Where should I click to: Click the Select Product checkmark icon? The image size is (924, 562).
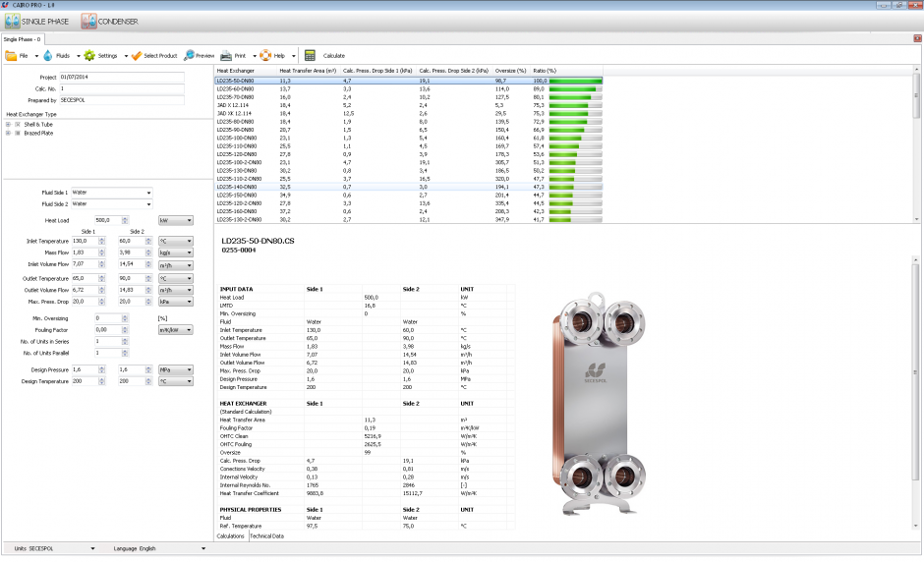click(x=136, y=55)
